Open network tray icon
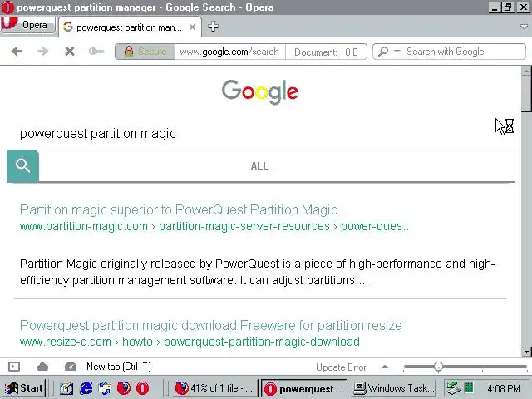The image size is (532, 399). (452, 388)
